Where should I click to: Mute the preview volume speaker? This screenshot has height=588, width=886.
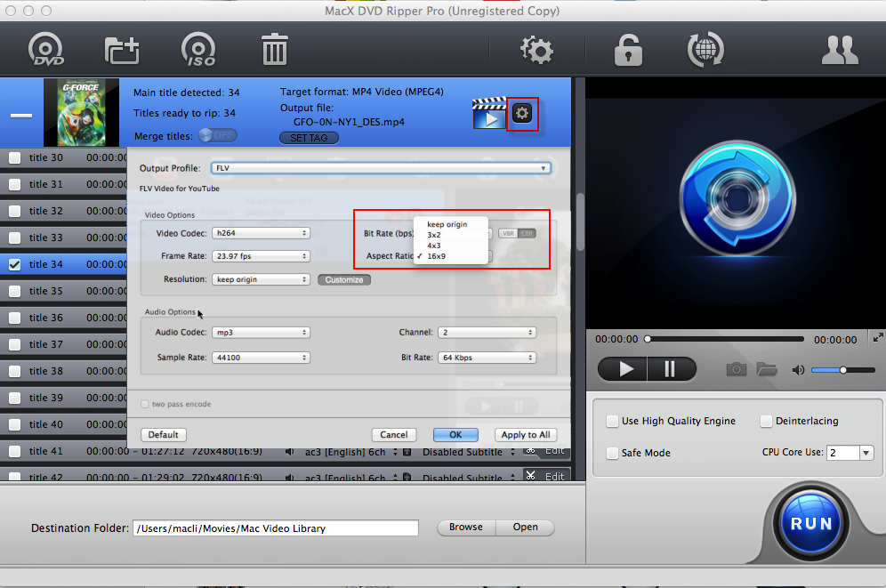tap(798, 370)
